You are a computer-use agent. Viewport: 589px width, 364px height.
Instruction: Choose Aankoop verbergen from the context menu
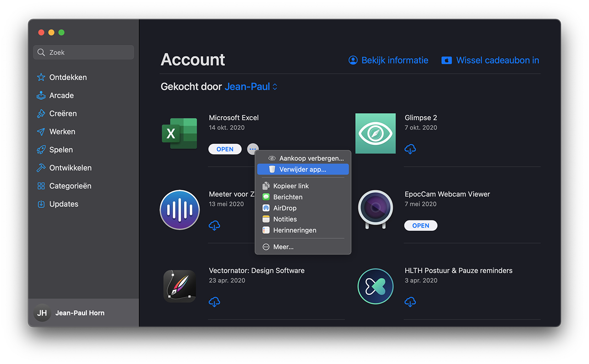click(x=303, y=158)
